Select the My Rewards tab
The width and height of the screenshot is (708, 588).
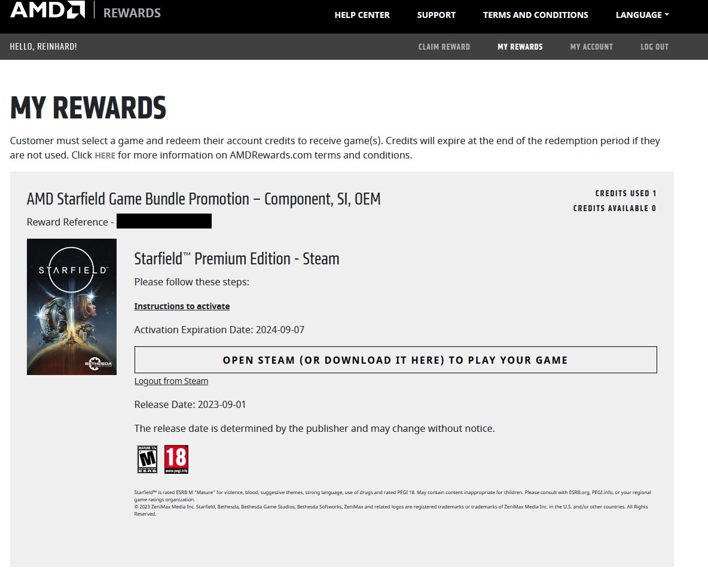pos(520,47)
